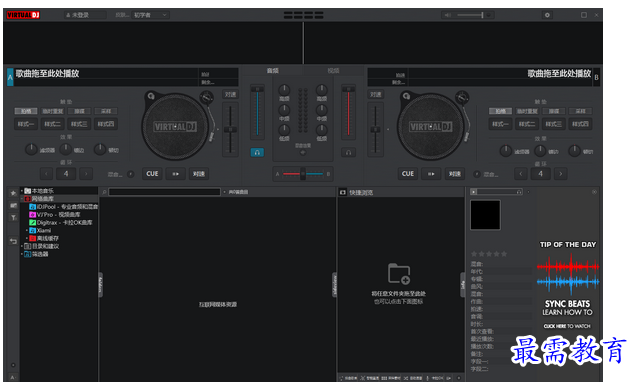The height and width of the screenshot is (382, 635).
Task: Open iDJPool tree entry
Action: [63, 207]
